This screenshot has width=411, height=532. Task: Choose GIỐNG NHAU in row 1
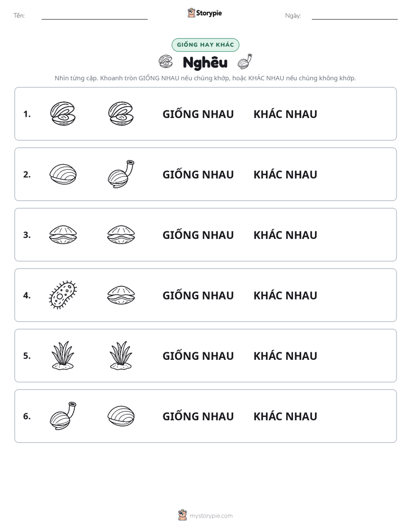point(198,114)
